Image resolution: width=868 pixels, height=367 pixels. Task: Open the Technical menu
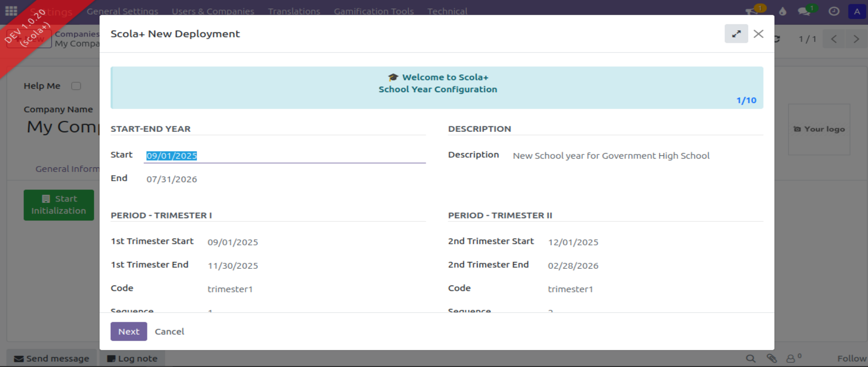pyautogui.click(x=447, y=11)
